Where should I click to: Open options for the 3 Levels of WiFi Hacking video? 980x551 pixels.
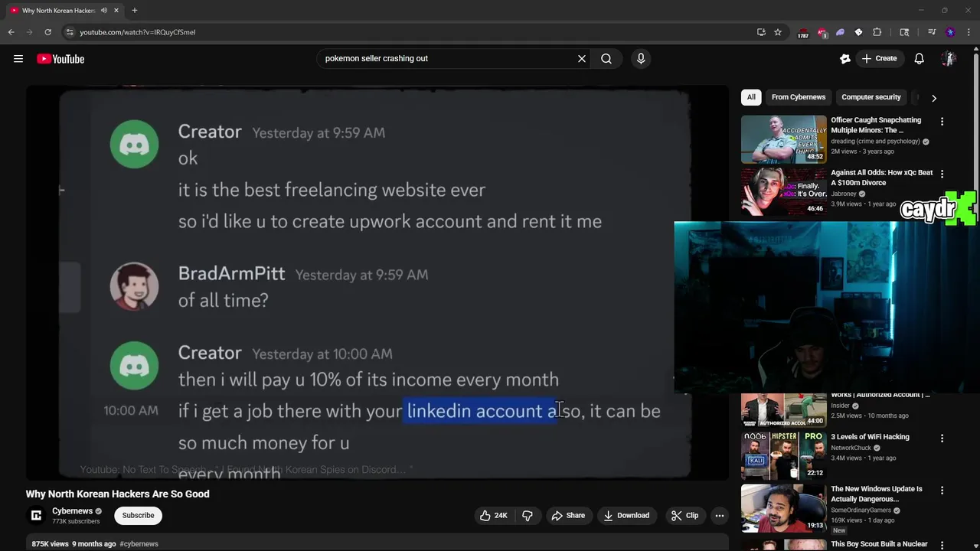click(942, 439)
